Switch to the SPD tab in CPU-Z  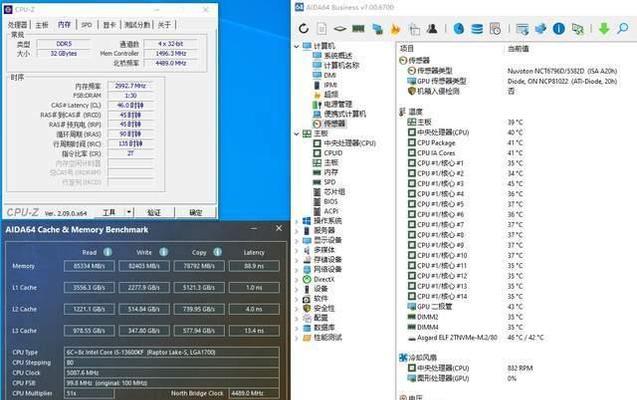click(x=87, y=25)
